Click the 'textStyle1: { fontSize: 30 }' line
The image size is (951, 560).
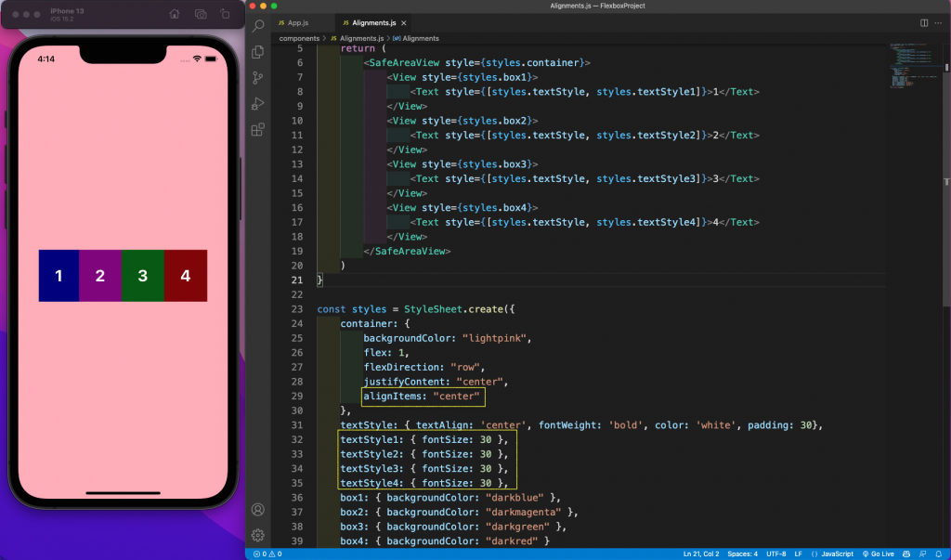coord(423,440)
